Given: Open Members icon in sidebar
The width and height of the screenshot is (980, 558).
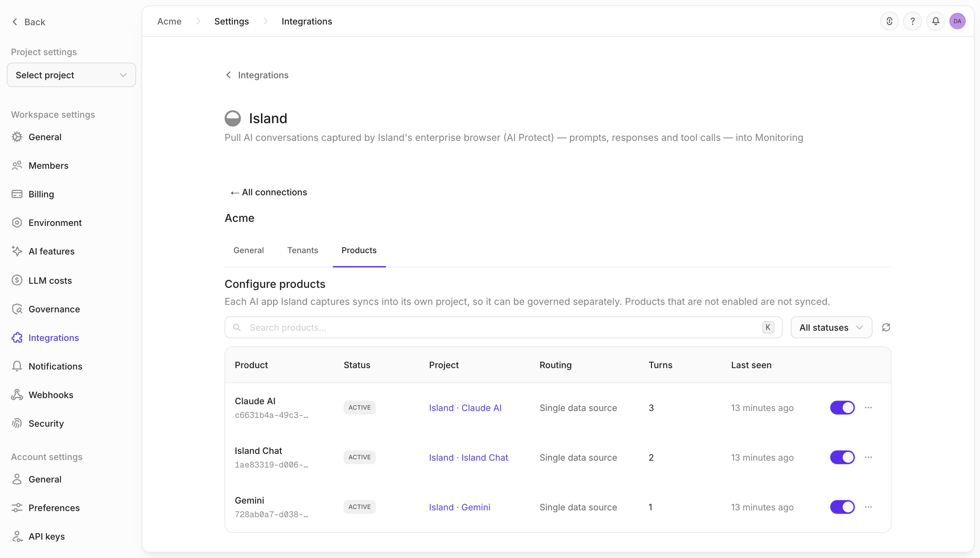Looking at the screenshot, I should click(17, 166).
